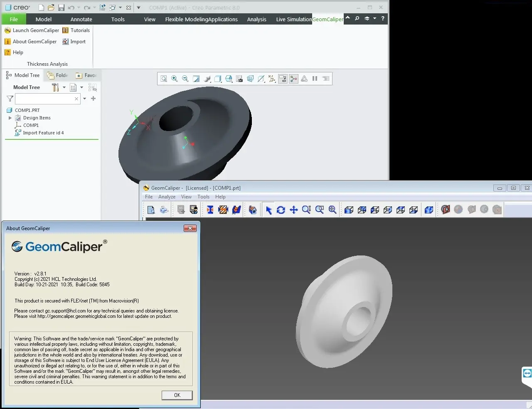This screenshot has width=532, height=409.
Task: Open About GeomCaliper ribbon command
Action: click(30, 42)
